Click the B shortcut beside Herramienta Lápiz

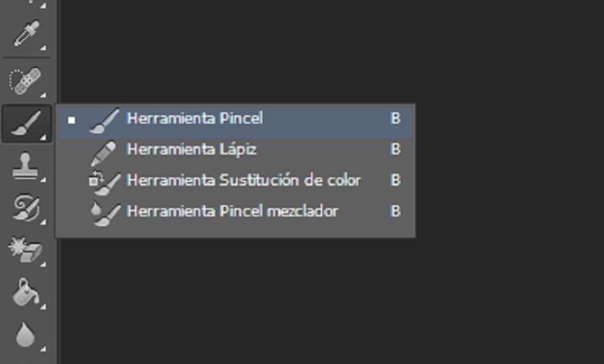(x=396, y=149)
